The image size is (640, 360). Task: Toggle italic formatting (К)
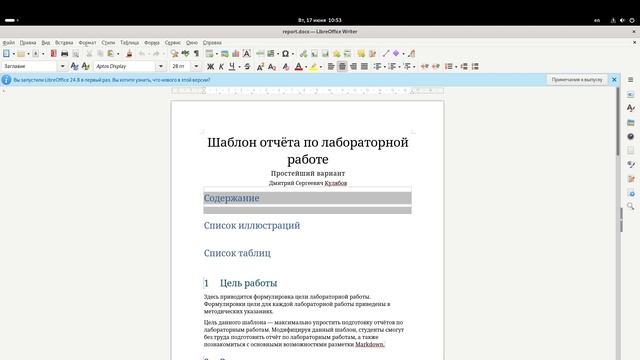click(221, 66)
